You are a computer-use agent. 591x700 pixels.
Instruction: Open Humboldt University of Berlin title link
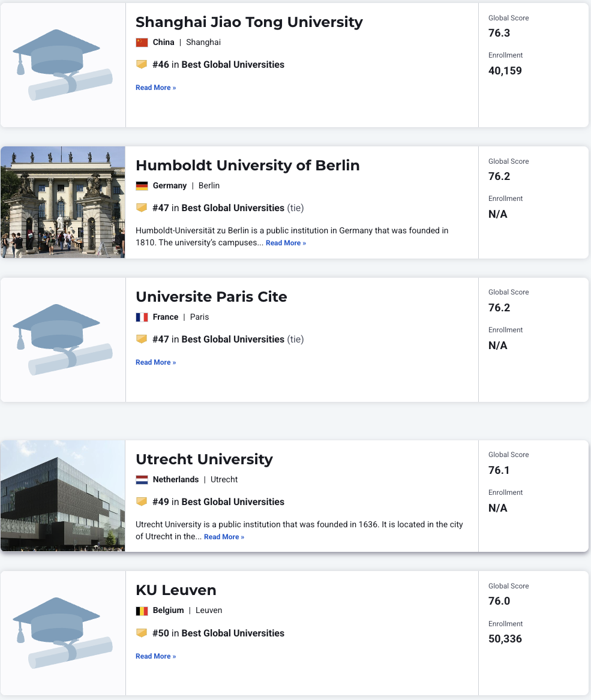(x=247, y=166)
